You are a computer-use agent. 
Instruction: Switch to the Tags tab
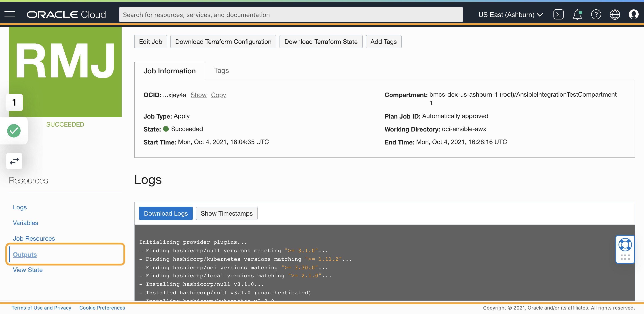pyautogui.click(x=221, y=70)
